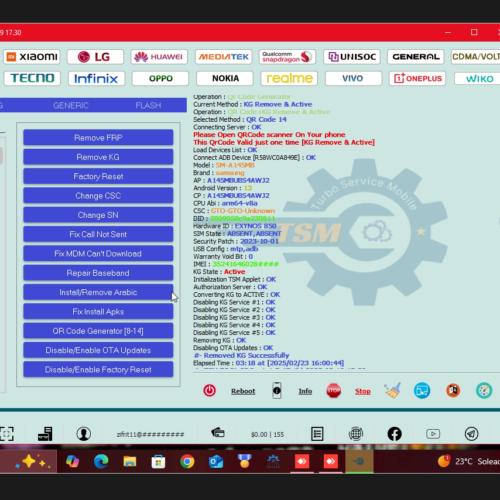500x500 pixels.
Task: Click the Change CSC button
Action: tap(98, 195)
